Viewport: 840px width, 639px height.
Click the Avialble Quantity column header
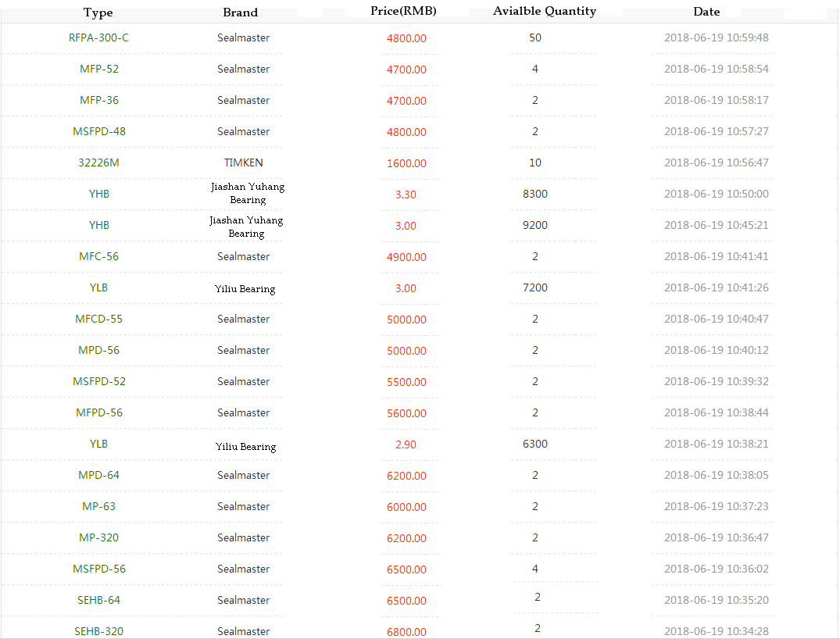click(x=545, y=11)
